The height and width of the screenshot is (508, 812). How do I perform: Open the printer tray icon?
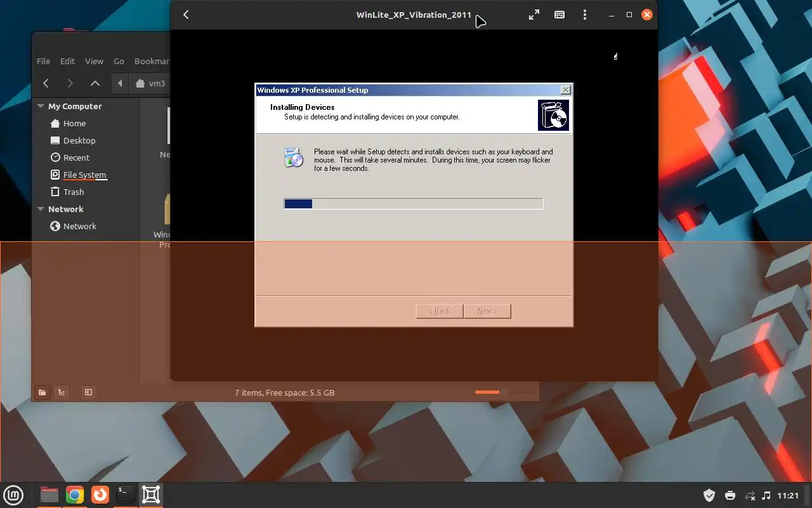coord(730,495)
